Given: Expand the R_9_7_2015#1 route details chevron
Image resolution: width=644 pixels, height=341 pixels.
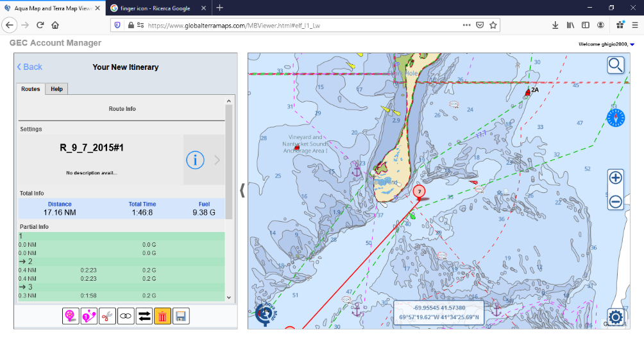Looking at the screenshot, I should [x=217, y=160].
